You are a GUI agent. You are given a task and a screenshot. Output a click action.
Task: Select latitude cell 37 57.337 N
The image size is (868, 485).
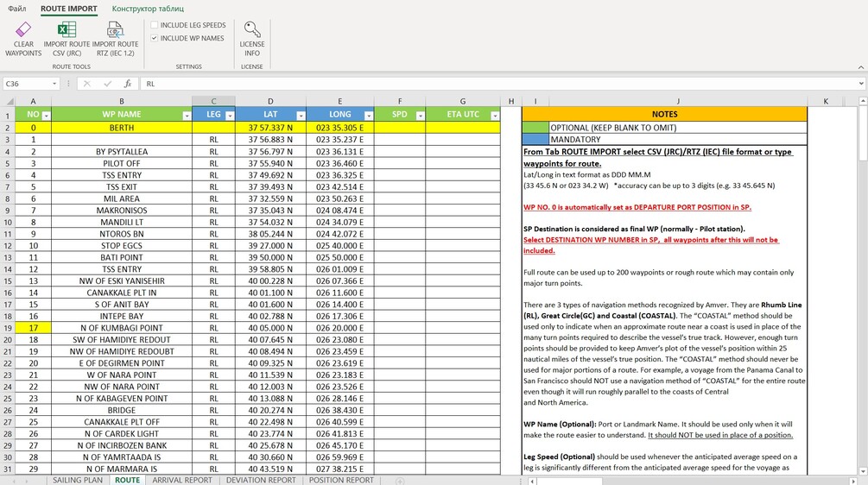pyautogui.click(x=270, y=128)
